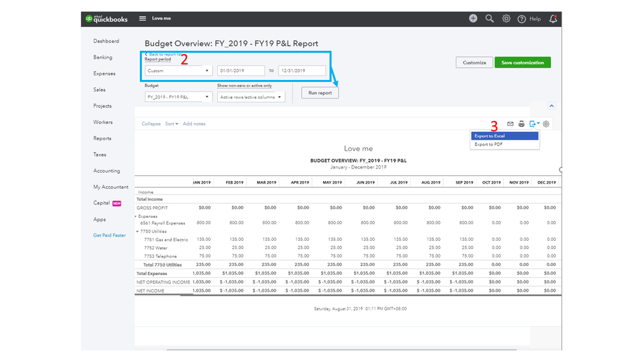The width and height of the screenshot is (644, 362).
Task: Click the plus Create icon
Action: (473, 19)
